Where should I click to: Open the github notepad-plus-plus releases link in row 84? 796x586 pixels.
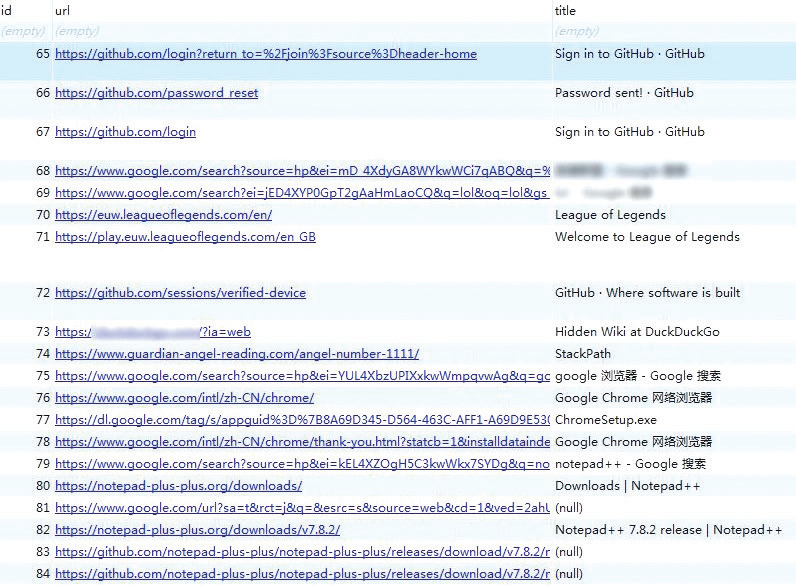click(303, 574)
